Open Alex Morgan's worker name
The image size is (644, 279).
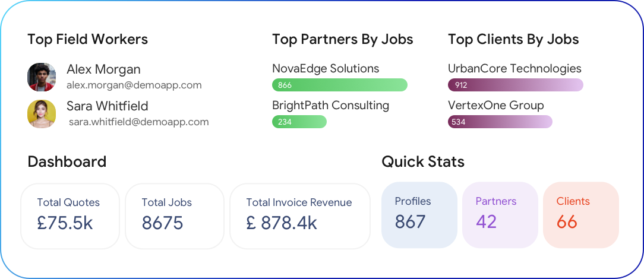tap(103, 69)
